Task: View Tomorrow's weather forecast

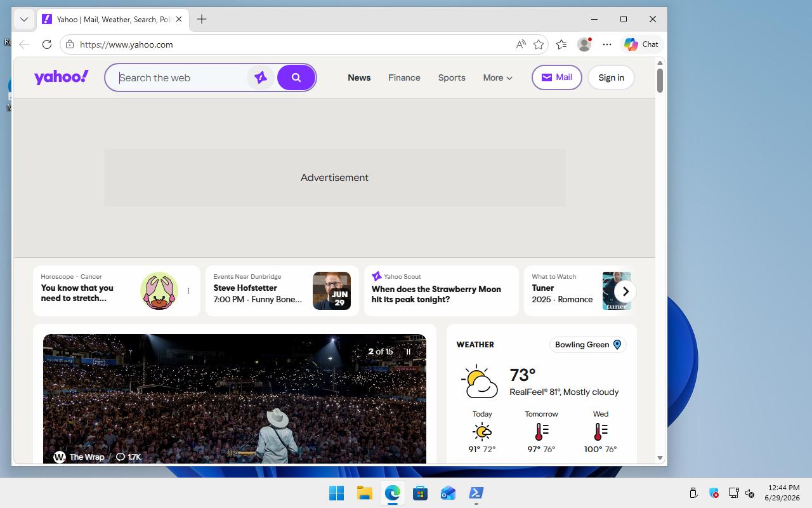Action: point(541,431)
